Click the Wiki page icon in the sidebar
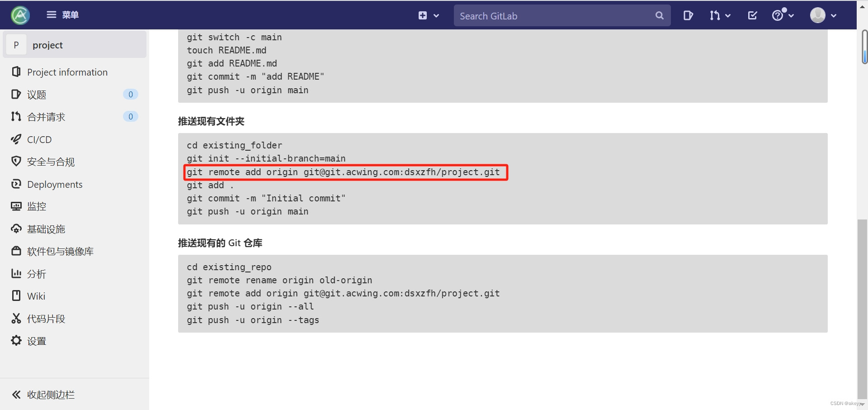 tap(16, 296)
